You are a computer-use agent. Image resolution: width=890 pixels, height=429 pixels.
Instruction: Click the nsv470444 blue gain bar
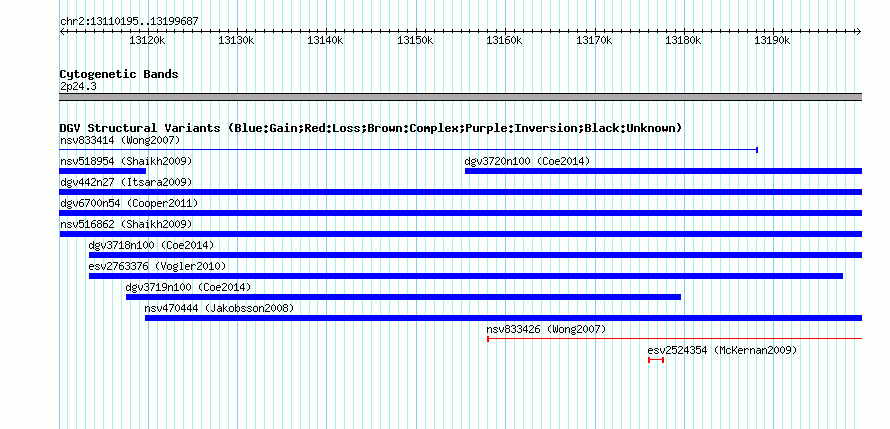coord(503,318)
